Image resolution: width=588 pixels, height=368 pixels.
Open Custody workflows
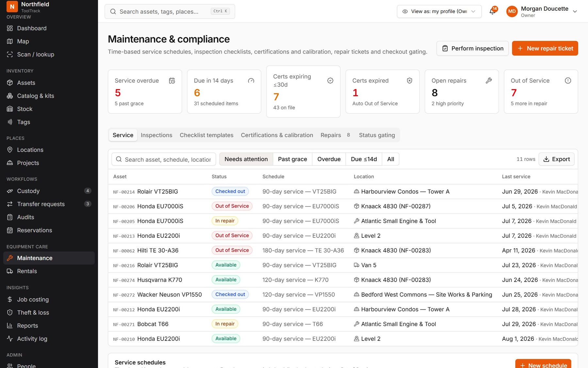tap(49, 191)
